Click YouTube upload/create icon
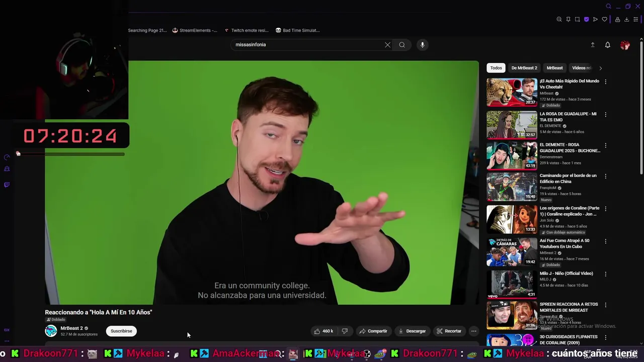The width and height of the screenshot is (644, 362). coord(593,45)
